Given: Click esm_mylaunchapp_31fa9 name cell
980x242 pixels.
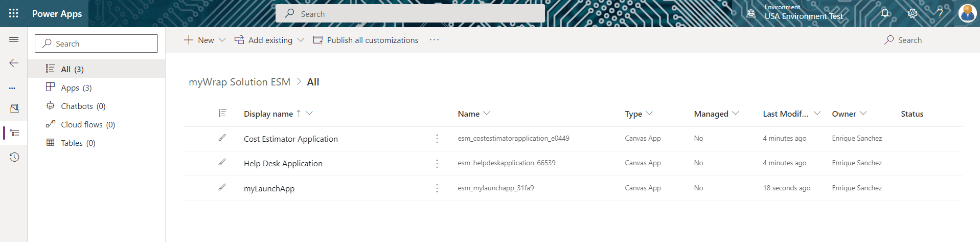Looking at the screenshot, I should 496,188.
